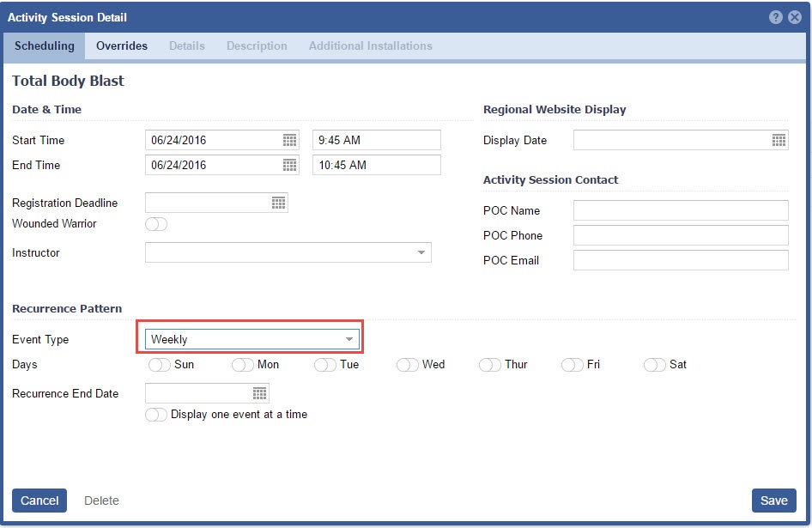Enable Display one event at a time
This screenshot has height=528, width=812.
tap(156, 415)
